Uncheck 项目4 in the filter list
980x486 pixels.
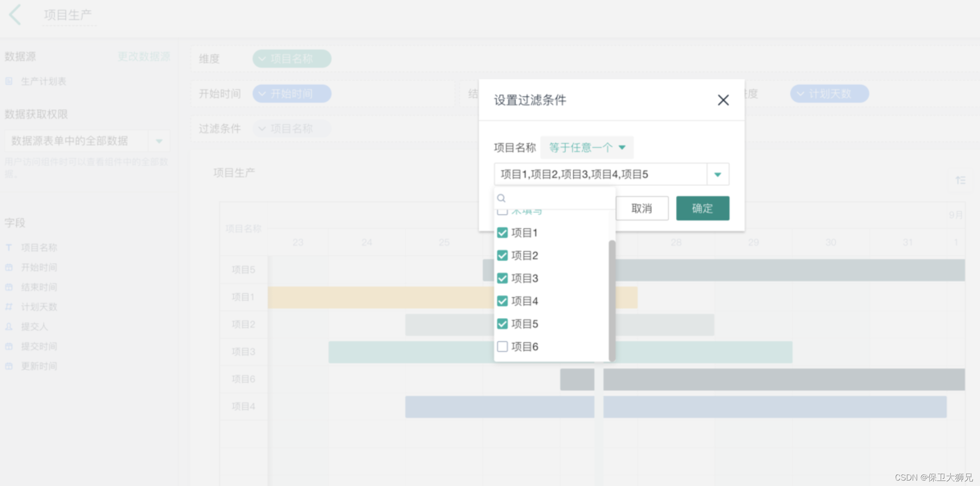502,301
